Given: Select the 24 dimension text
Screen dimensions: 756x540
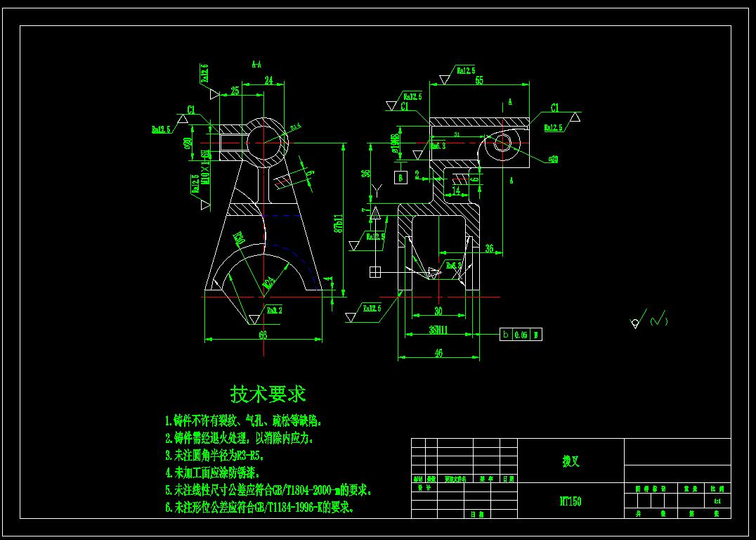Looking at the screenshot, I should pyautogui.click(x=268, y=80).
